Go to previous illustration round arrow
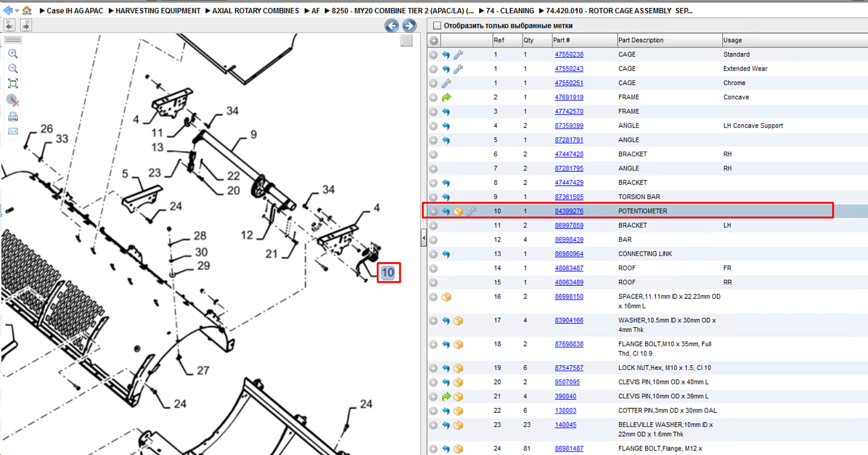868x455 pixels. 392,25
